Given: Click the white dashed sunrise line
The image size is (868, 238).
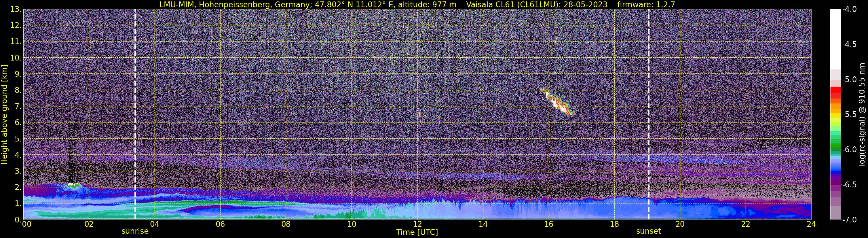Looking at the screenshot, I should coord(135,114).
